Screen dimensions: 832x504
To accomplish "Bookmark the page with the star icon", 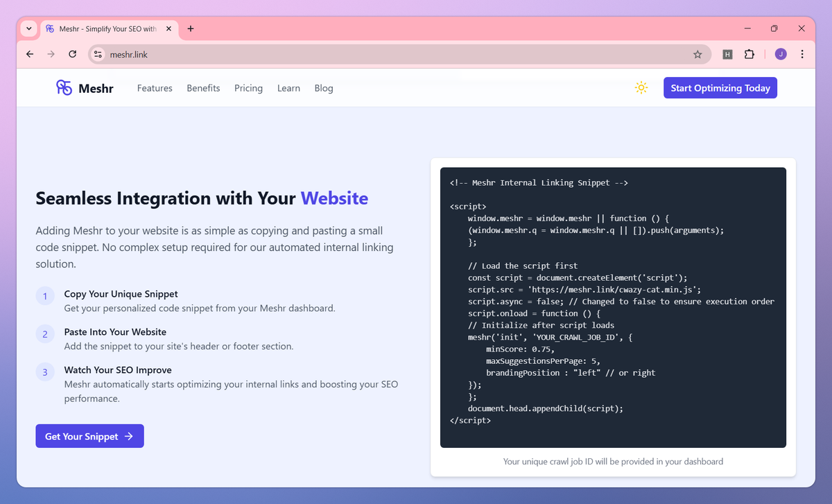I will coord(698,54).
